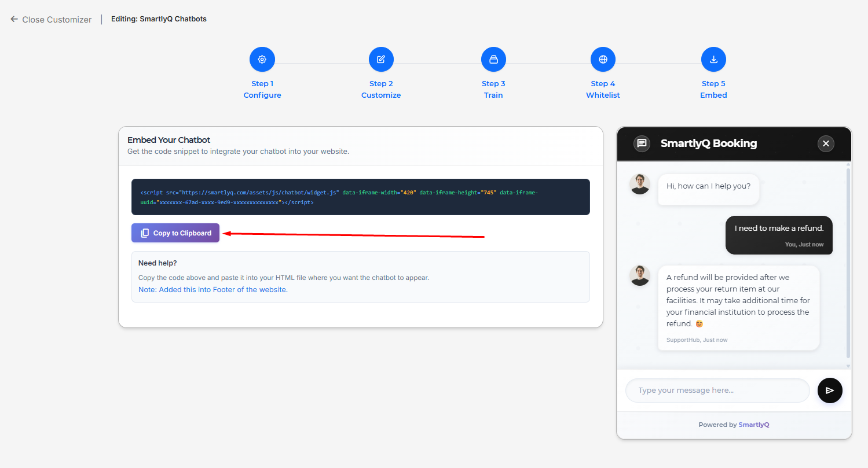Click the copy icon in Copy to Clipboard
868x468 pixels.
click(x=145, y=233)
